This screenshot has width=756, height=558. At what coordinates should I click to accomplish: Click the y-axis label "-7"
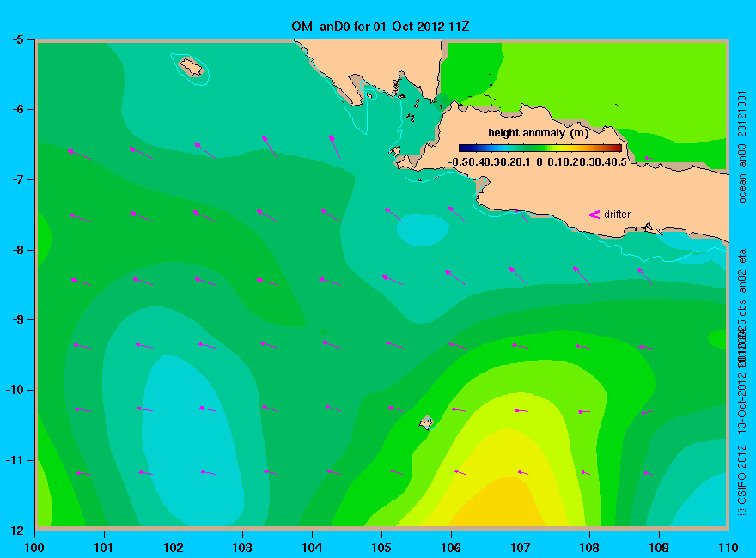18,179
